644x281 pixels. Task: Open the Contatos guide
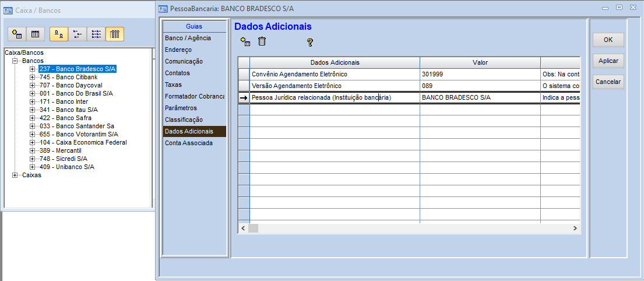click(x=194, y=73)
